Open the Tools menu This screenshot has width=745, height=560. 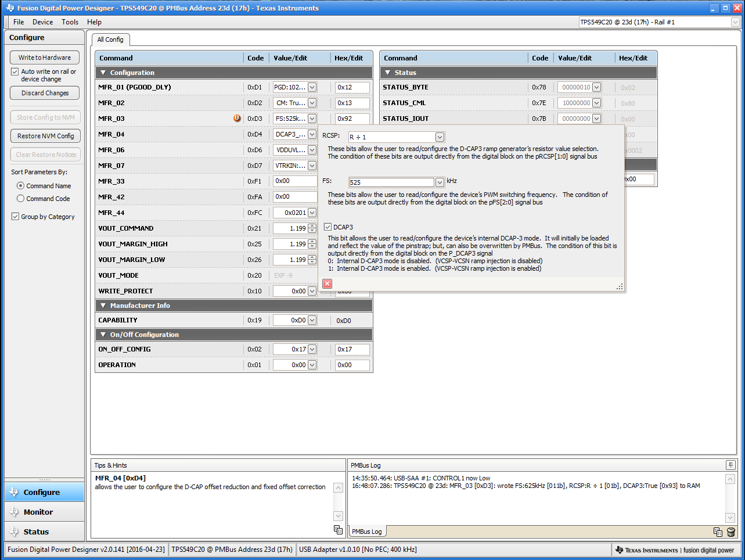pyautogui.click(x=70, y=22)
